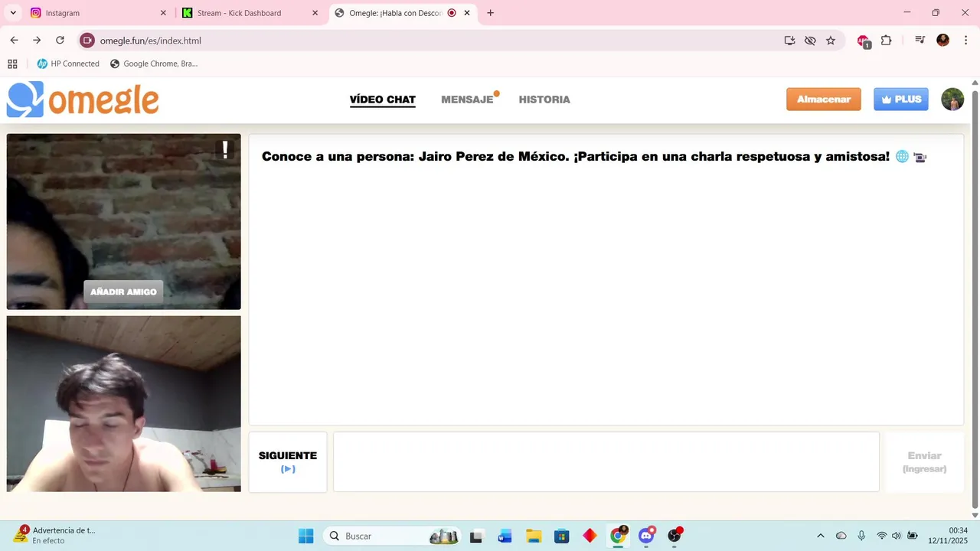Click the Chrome taskbar icon
The height and width of the screenshot is (551, 980).
[618, 536]
